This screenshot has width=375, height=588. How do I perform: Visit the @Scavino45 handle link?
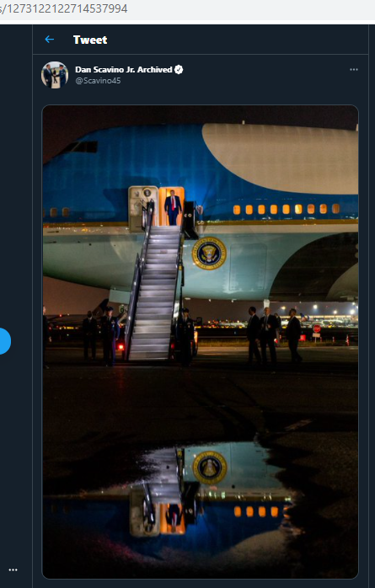click(x=98, y=81)
